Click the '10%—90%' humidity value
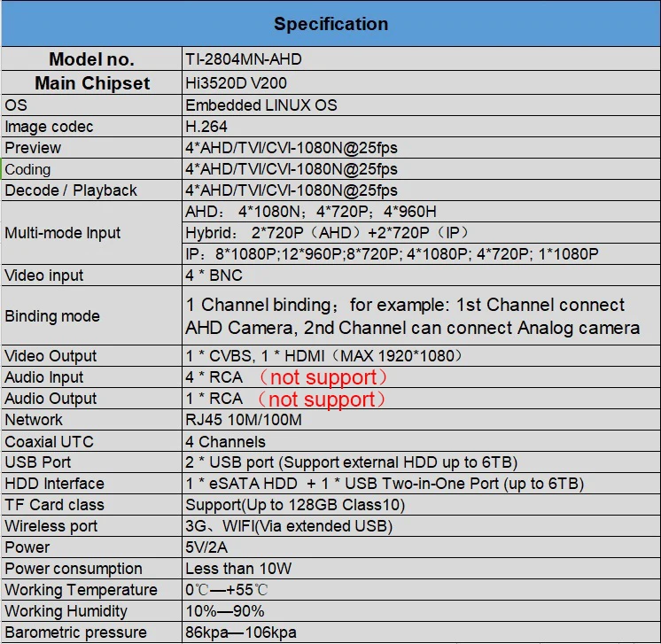 pyautogui.click(x=225, y=611)
